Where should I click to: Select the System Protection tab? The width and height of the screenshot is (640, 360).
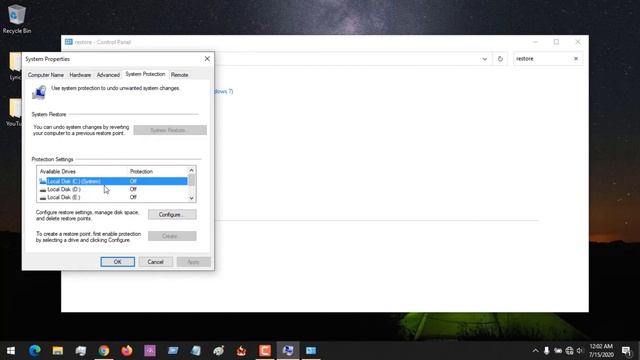pyautogui.click(x=145, y=74)
